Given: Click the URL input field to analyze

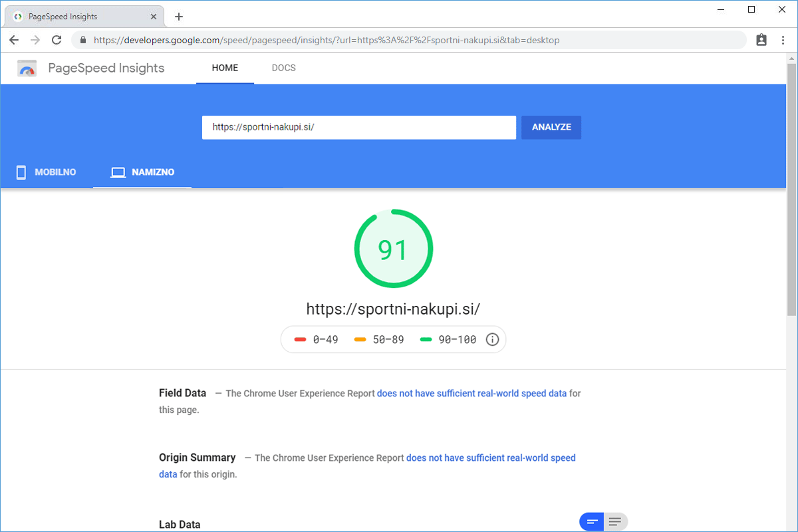Looking at the screenshot, I should pos(358,127).
